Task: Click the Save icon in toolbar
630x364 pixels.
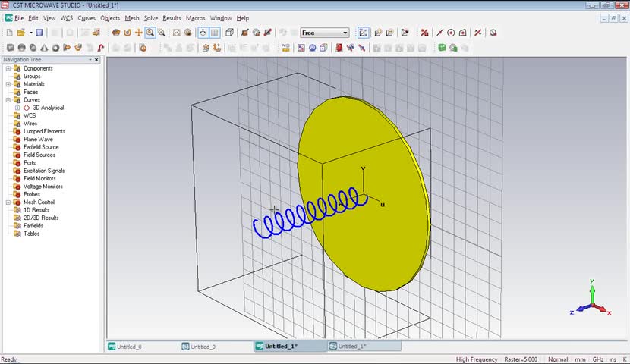Action: point(39,33)
